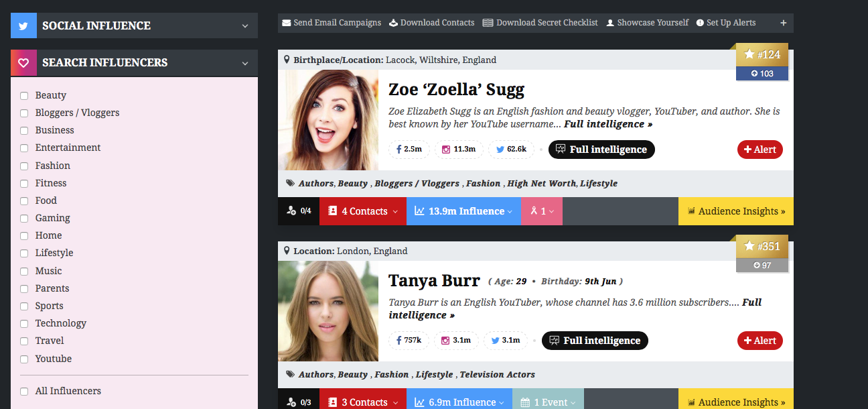
Task: Click the #124 star rank badge
Action: click(x=762, y=54)
